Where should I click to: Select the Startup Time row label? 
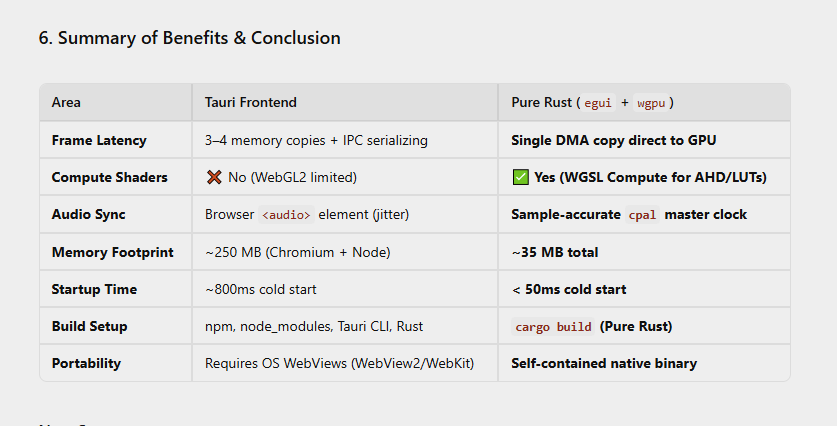pyautogui.click(x=94, y=289)
